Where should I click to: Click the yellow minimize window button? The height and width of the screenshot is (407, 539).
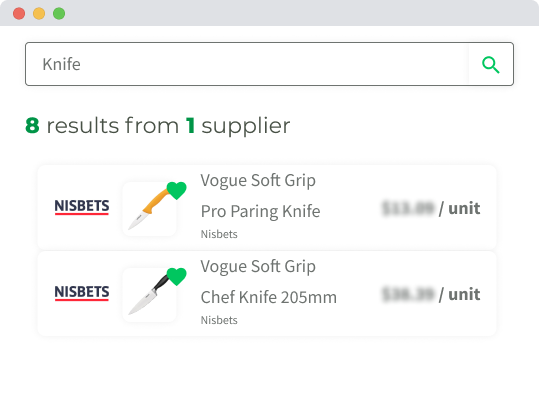[x=39, y=14]
